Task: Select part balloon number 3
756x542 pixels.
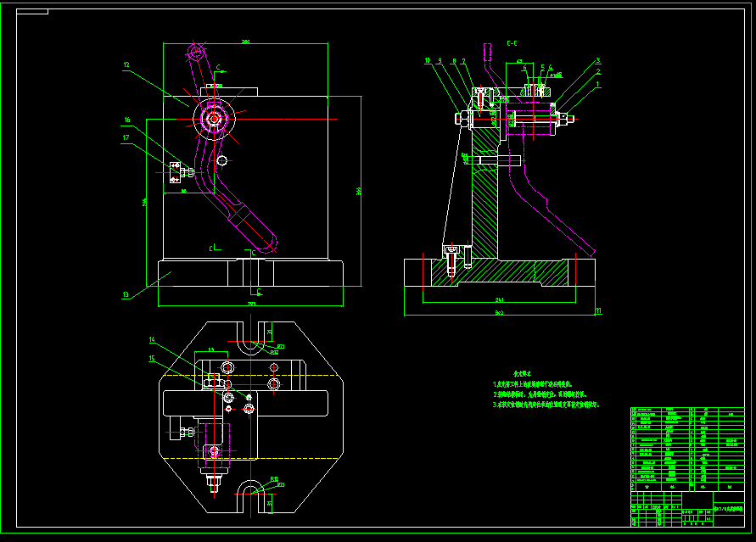Action: [598, 61]
